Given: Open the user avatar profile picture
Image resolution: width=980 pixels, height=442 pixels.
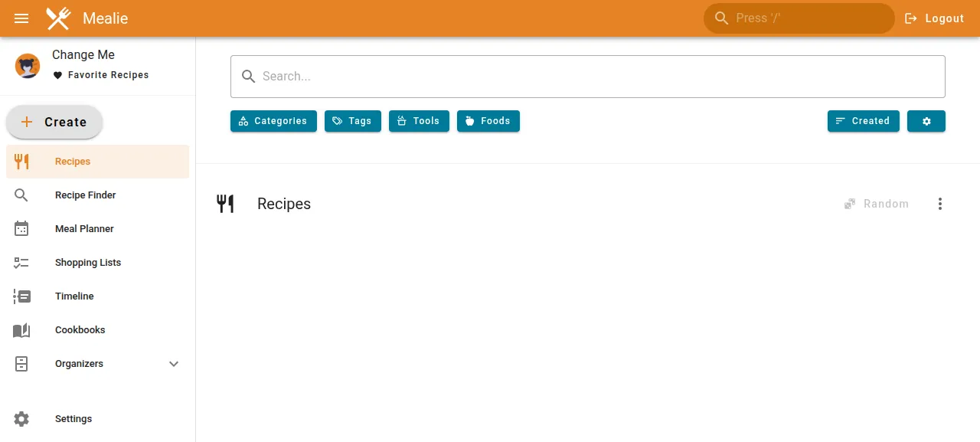Looking at the screenshot, I should pos(28,66).
